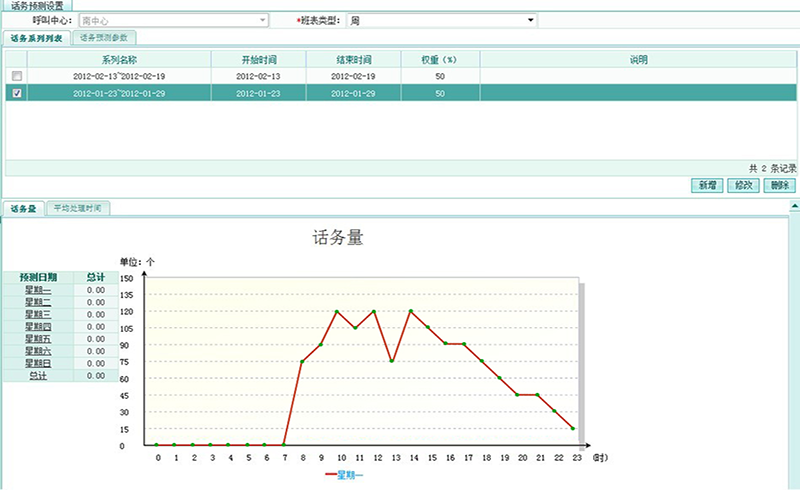The image size is (800, 490).
Task: Expand the 班表类型 dropdown arrow
Action: tap(530, 20)
